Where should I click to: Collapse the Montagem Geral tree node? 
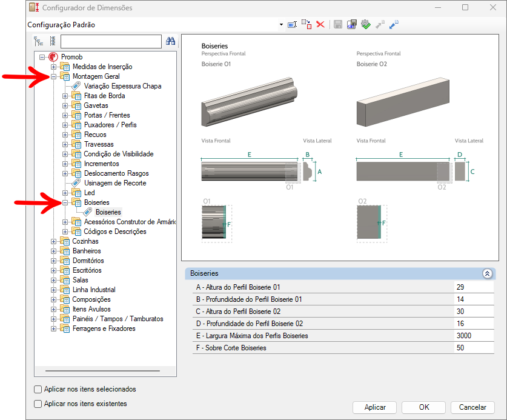click(53, 77)
